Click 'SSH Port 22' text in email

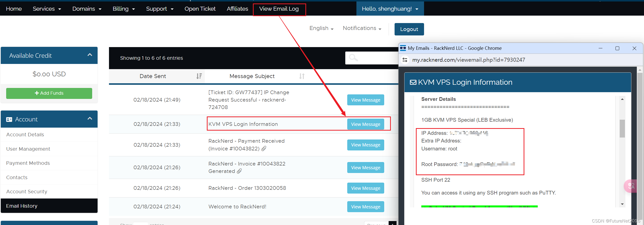[435, 180]
